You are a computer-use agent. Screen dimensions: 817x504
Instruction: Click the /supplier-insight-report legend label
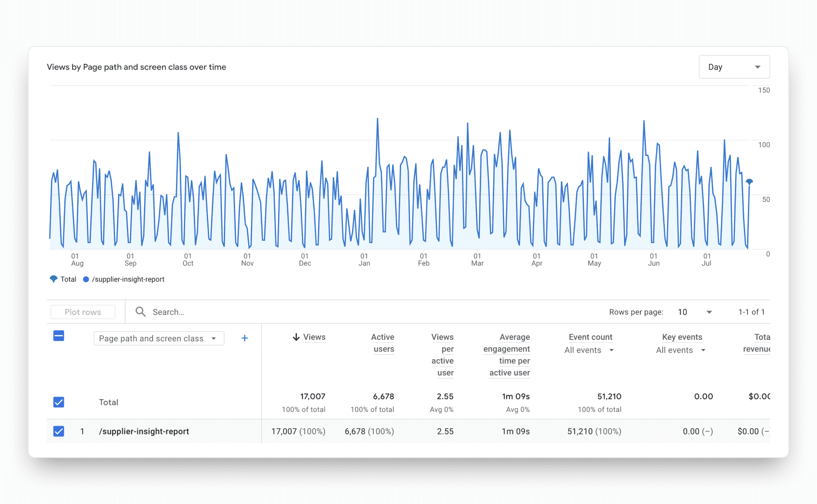[x=128, y=279]
